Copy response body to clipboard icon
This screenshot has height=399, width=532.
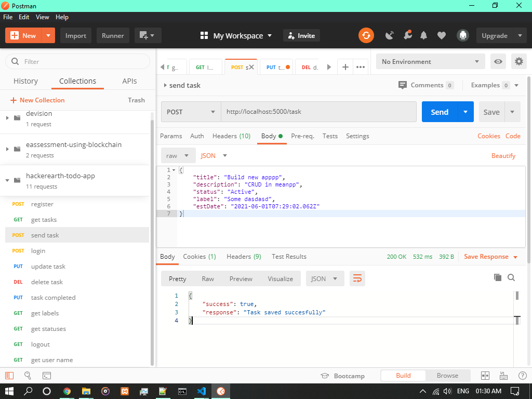tap(498, 277)
